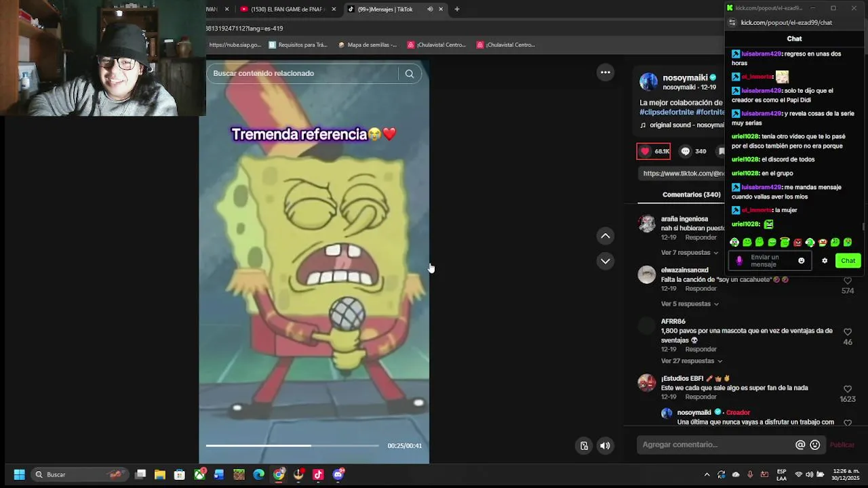Open comments bubble icon showing 340
Image resolution: width=868 pixels, height=488 pixels.
coord(685,151)
